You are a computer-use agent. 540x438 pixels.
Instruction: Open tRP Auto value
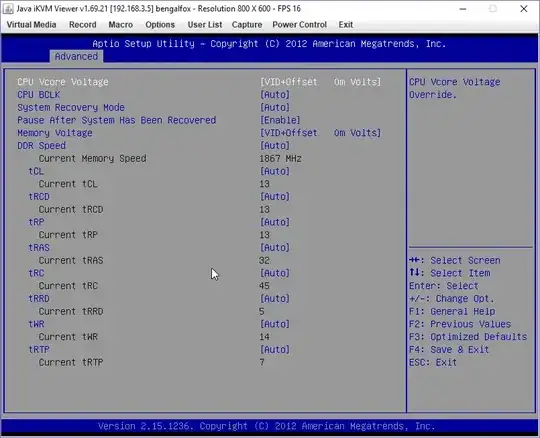275,222
